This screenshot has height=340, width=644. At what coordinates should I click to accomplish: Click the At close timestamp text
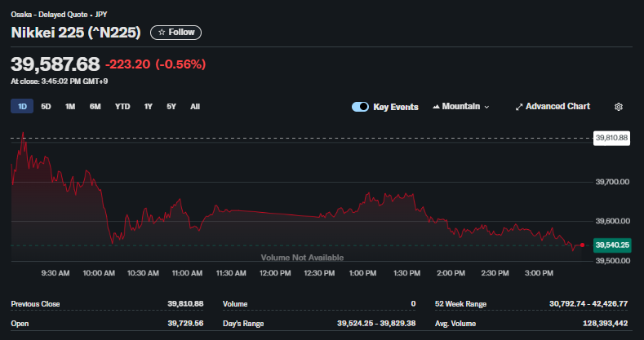click(59, 82)
